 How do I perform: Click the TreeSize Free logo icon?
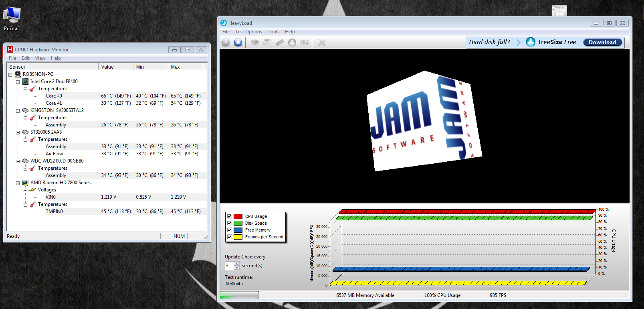531,42
